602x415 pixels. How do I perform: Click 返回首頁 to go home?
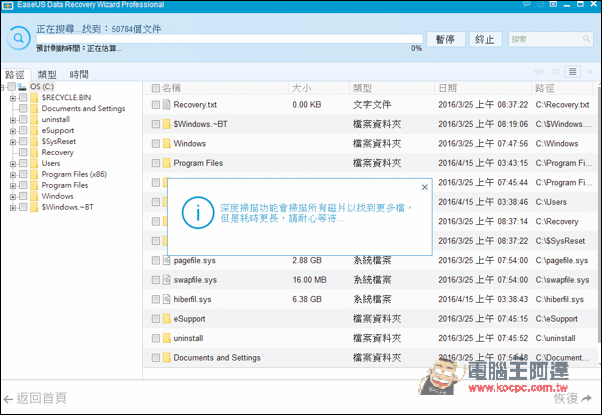(41, 398)
